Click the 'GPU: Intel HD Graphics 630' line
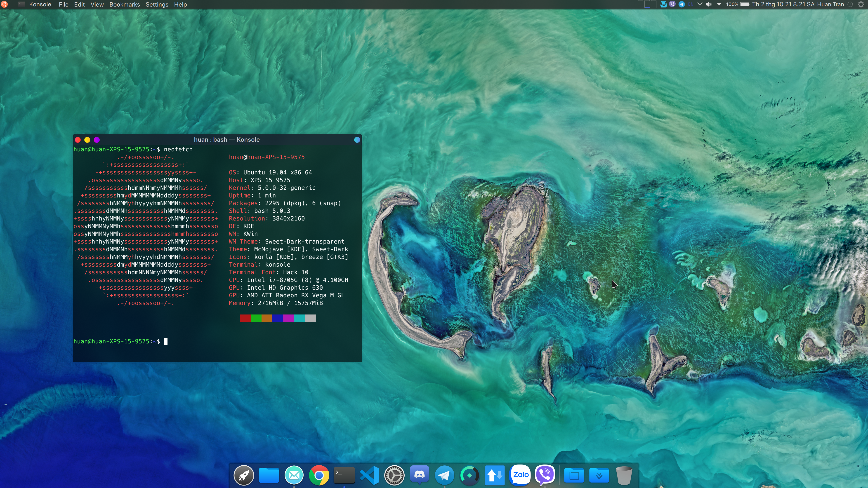Screen dimensions: 868x488 tap(276, 288)
